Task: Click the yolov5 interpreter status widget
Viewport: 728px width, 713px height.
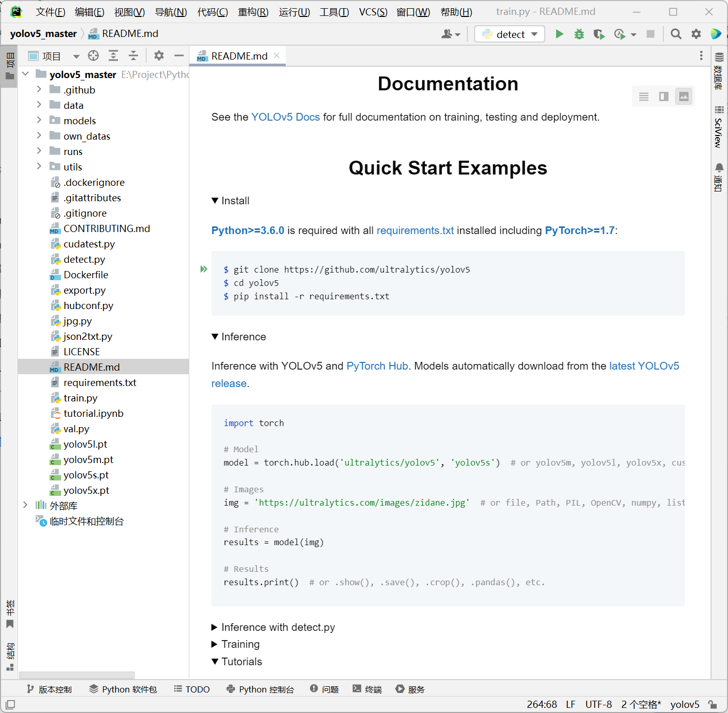Action: point(685,704)
